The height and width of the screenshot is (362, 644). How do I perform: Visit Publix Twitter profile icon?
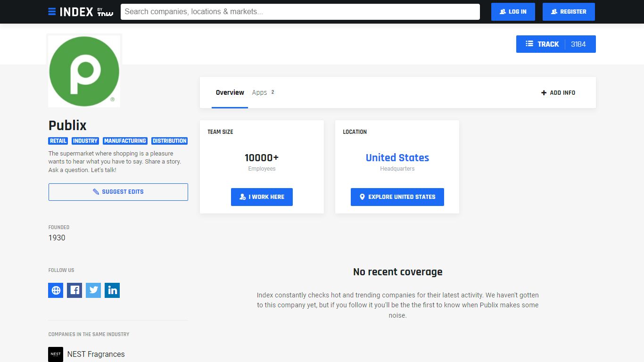pyautogui.click(x=93, y=290)
